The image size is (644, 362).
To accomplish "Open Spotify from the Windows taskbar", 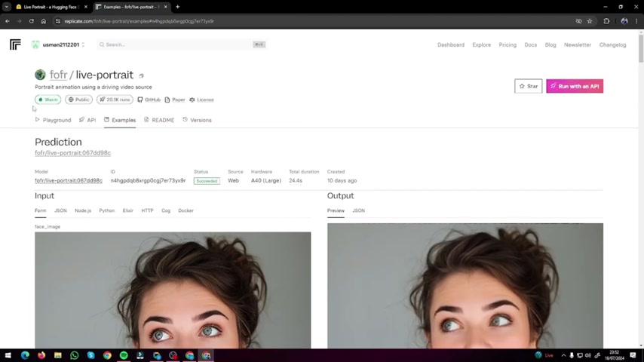I will (124, 355).
